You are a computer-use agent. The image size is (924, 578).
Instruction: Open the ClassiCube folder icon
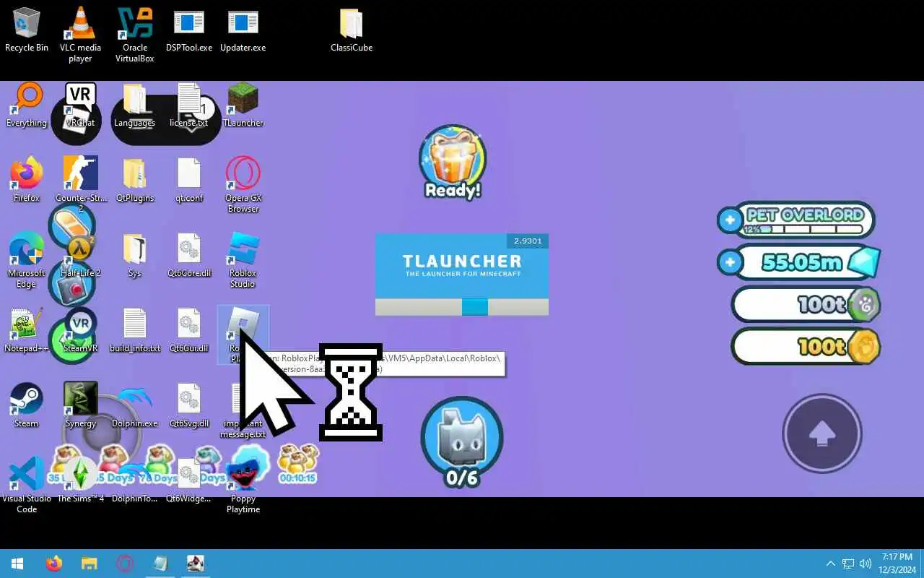tap(352, 30)
